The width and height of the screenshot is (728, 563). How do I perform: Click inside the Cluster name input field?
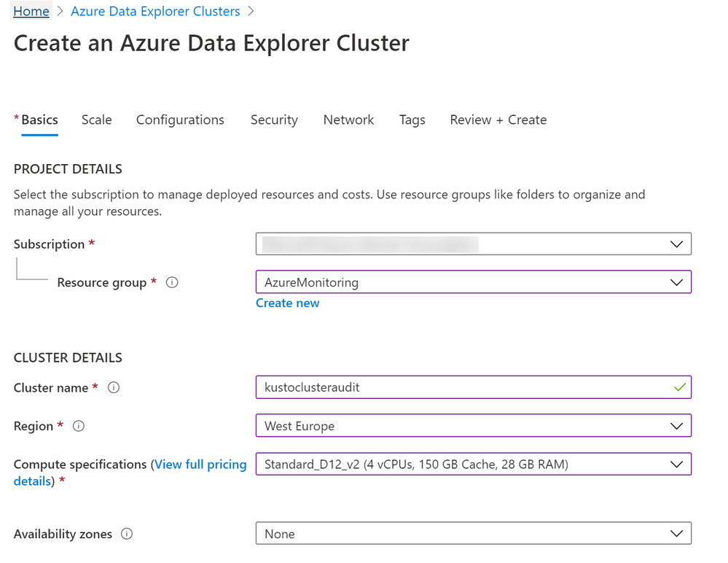(x=474, y=387)
